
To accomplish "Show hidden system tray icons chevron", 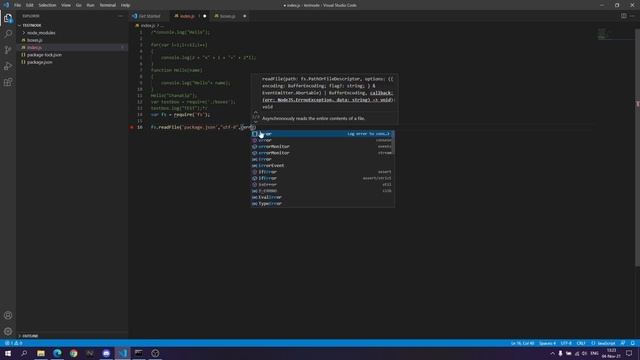I will point(552,353).
